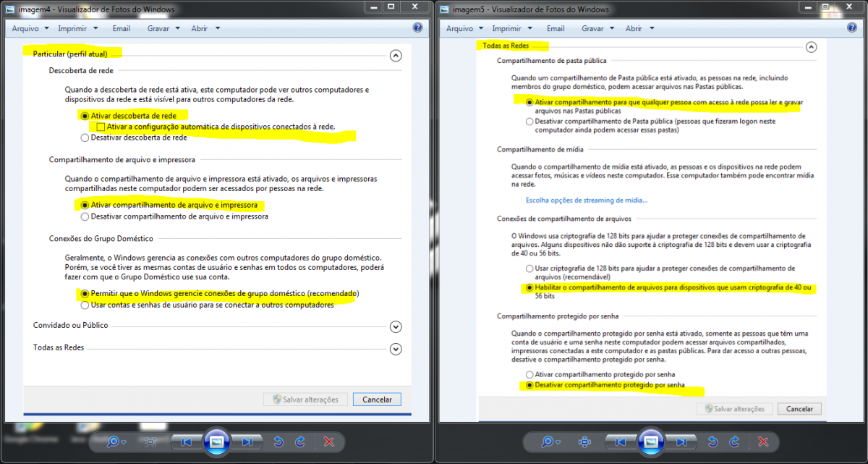Collapse 'Todas as Redes' chevron in imagem5

(x=811, y=47)
